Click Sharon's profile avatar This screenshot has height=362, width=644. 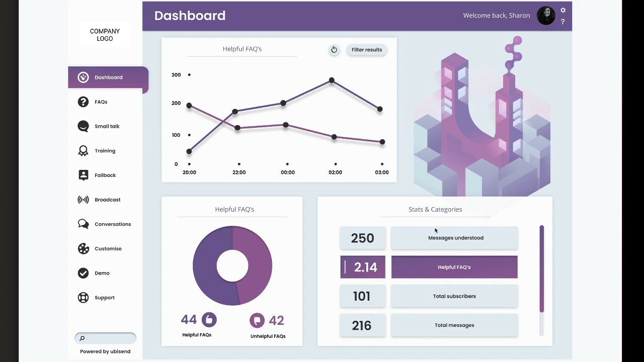pyautogui.click(x=546, y=16)
